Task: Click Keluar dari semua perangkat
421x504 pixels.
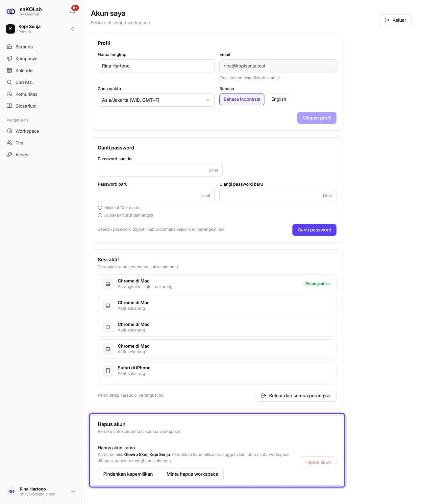Action: (x=296, y=396)
